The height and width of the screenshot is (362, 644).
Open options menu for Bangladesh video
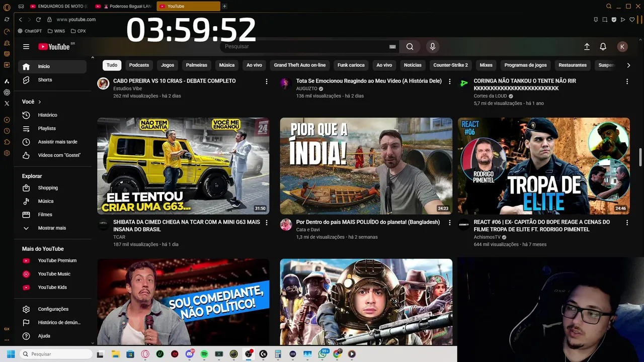click(450, 223)
